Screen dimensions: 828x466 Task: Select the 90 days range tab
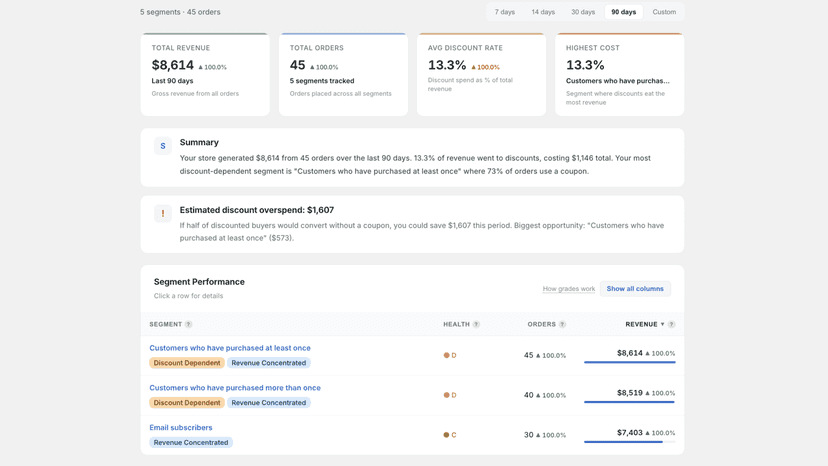point(624,12)
